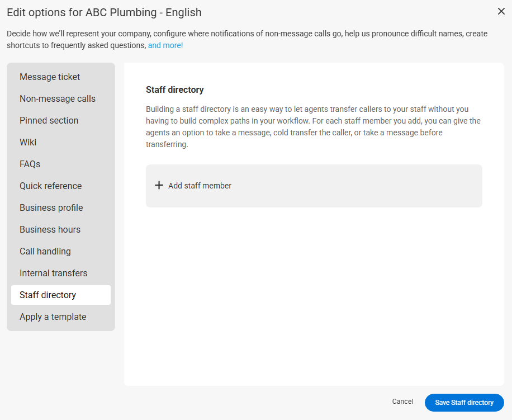The image size is (512, 420).
Task: Open the Wiki options
Action: click(x=28, y=143)
